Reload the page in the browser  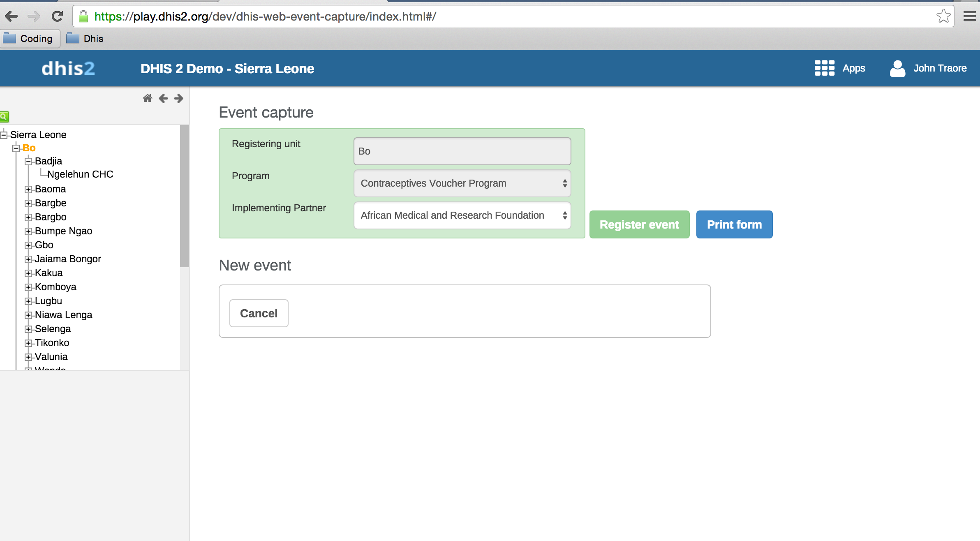click(57, 16)
